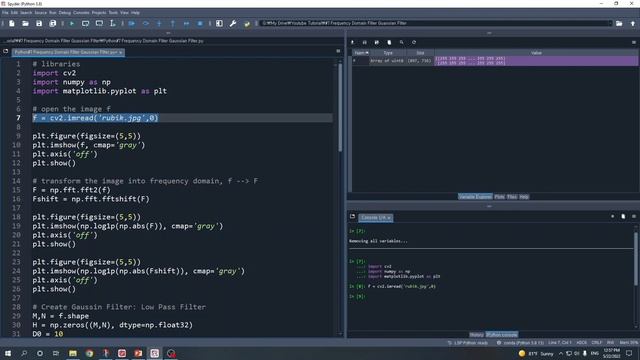Save data icon in Variable Explorer
640x360 pixels.
364,42
